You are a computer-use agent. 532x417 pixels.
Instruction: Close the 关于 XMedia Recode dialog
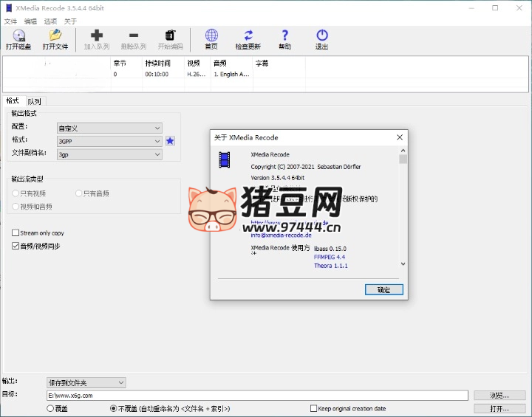400,137
